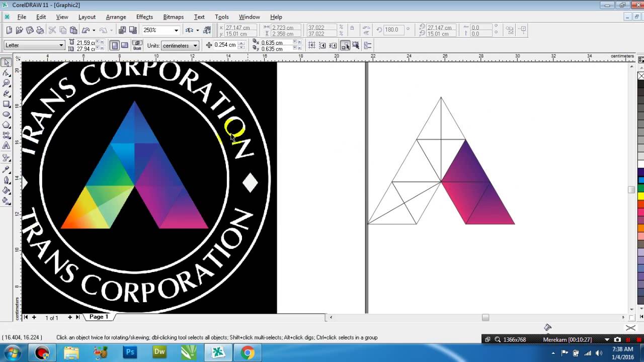644x362 pixels.
Task: Open the Arrange menu
Action: pyautogui.click(x=116, y=17)
